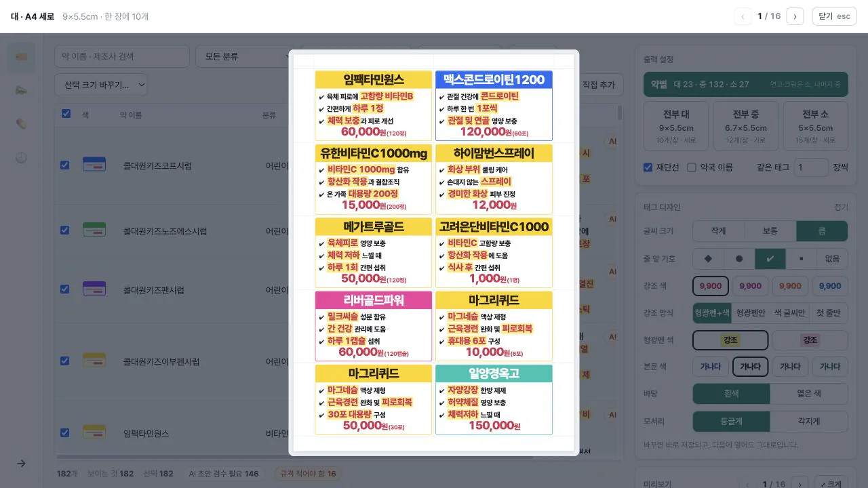Toggle the select-all checkbox in table header

(66, 114)
